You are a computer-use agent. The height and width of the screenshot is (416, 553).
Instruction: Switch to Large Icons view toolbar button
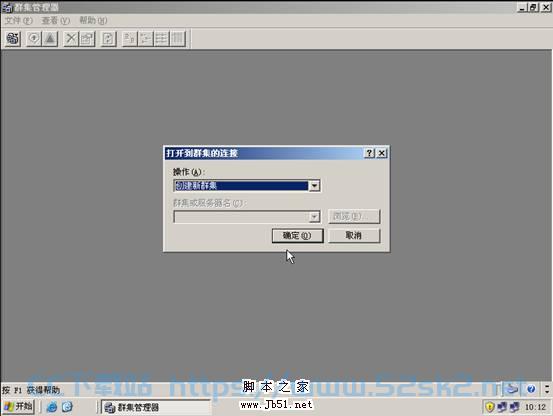click(x=129, y=38)
